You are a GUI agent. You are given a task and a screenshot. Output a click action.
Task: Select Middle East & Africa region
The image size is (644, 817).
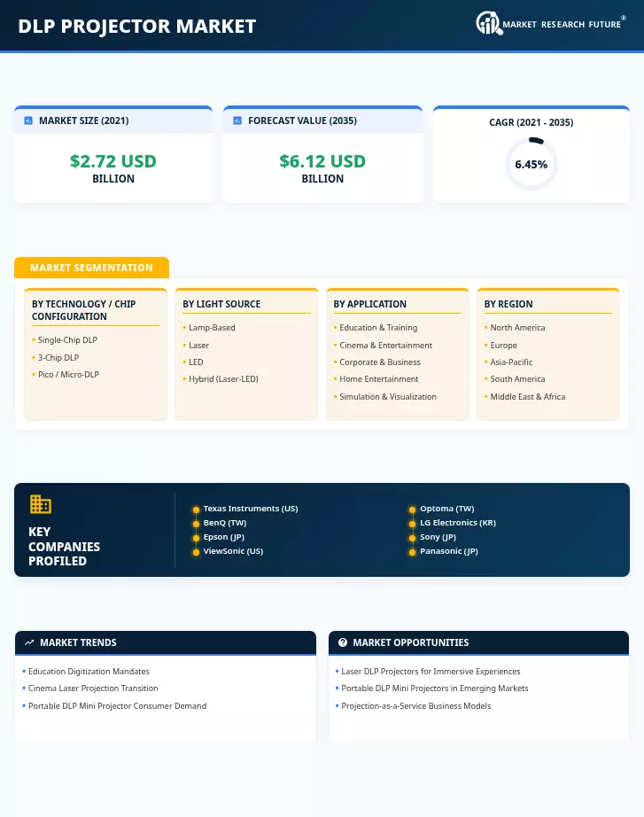click(527, 397)
